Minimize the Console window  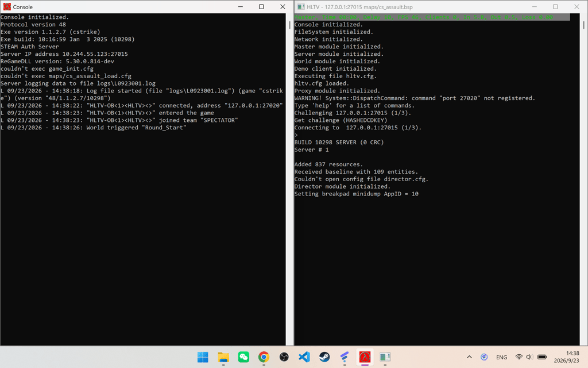241,7
